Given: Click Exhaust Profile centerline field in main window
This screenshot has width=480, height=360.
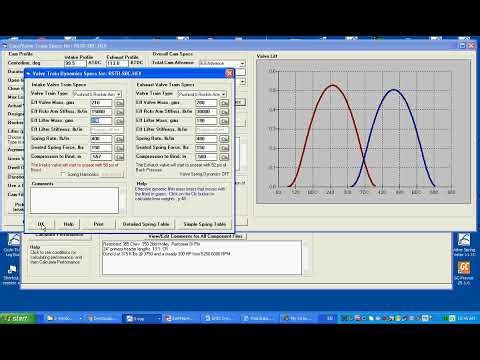Looking at the screenshot, I should (x=117, y=63).
